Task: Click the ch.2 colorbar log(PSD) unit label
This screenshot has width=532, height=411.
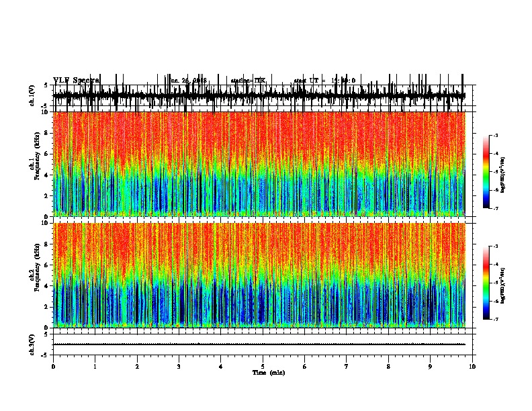Action: 503,286
